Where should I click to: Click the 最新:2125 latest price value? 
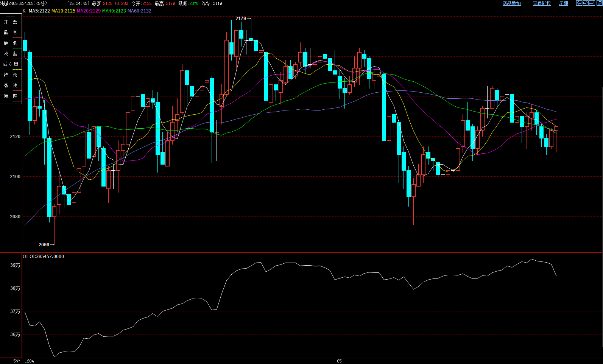(102, 3)
